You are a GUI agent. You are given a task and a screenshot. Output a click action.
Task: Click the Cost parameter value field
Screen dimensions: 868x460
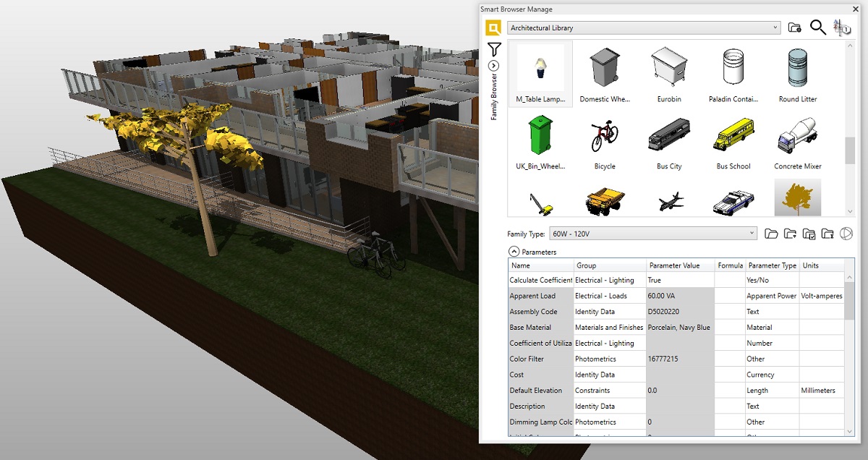tap(680, 375)
